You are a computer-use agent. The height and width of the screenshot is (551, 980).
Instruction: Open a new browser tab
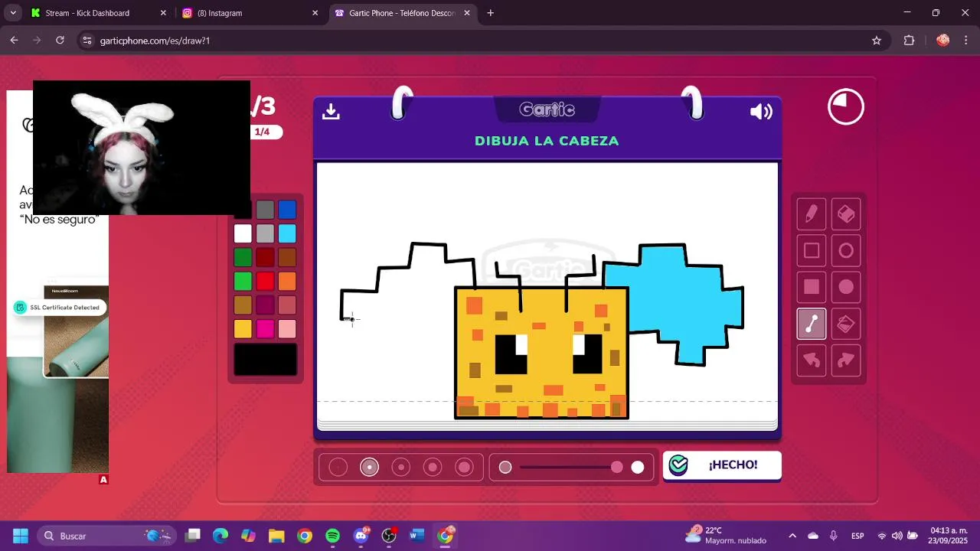point(490,13)
